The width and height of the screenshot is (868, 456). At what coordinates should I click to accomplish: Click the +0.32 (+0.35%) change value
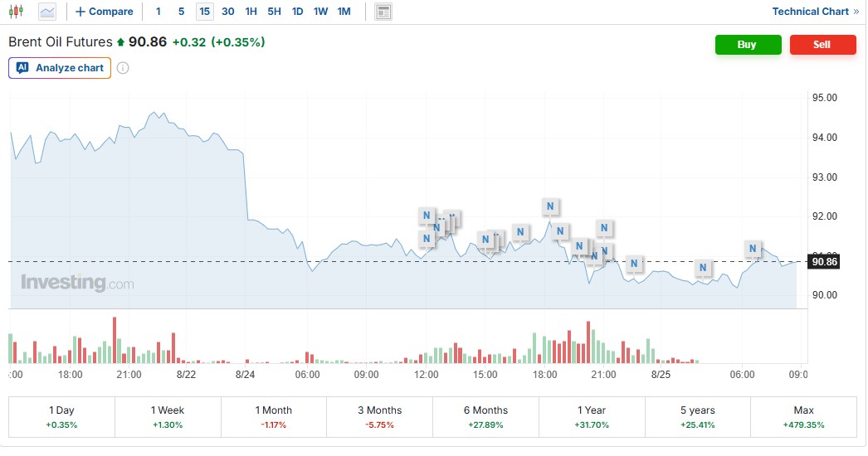point(219,42)
